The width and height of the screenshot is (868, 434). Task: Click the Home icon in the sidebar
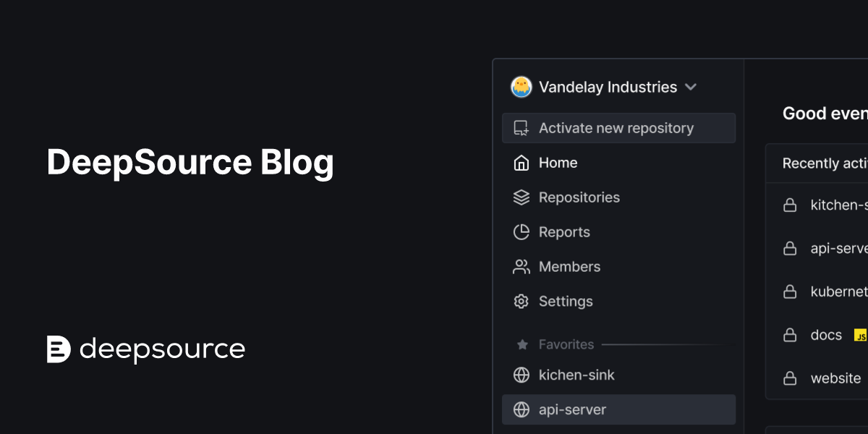(521, 163)
